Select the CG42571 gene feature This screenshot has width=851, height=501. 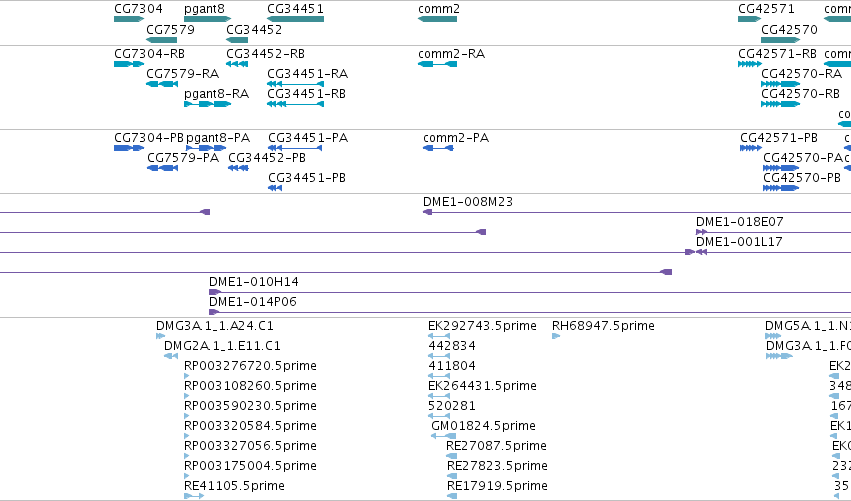coord(750,19)
